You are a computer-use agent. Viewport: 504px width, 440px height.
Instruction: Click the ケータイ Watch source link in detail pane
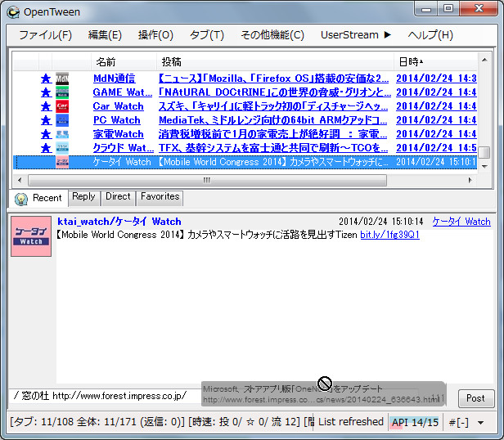tap(461, 222)
